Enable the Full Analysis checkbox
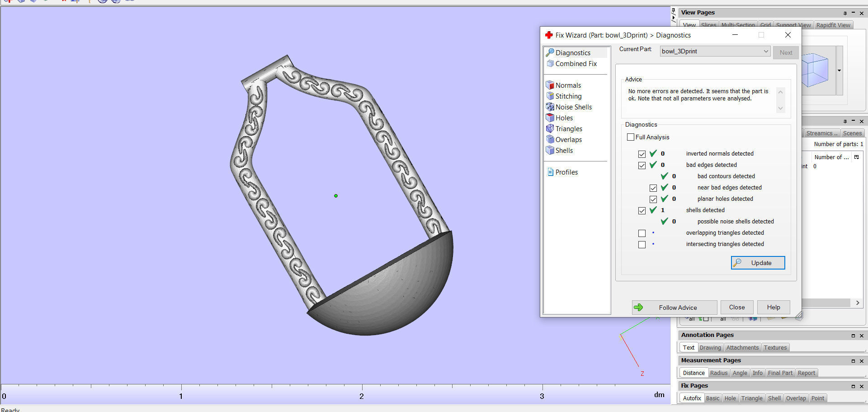 tap(631, 137)
